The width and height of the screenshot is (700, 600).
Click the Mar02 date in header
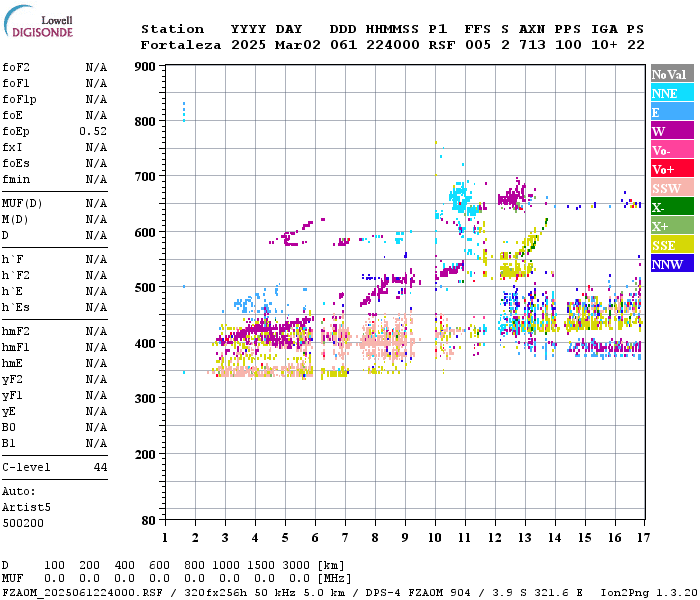pos(298,45)
